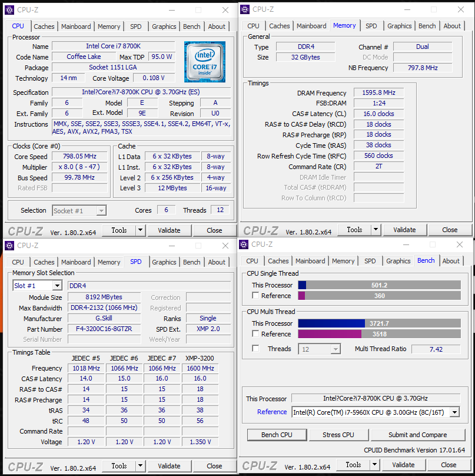
Task: Click the Intel Core i7 inside logo
Action: click(x=205, y=62)
